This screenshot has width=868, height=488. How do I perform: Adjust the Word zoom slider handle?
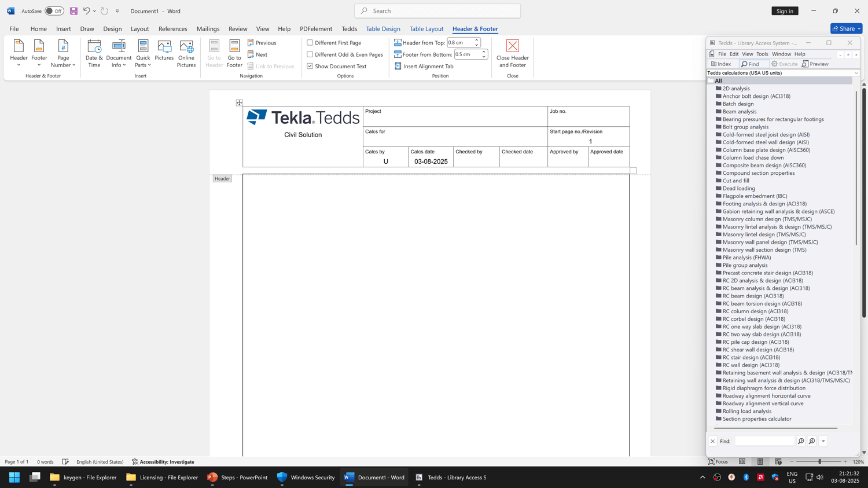point(819,462)
